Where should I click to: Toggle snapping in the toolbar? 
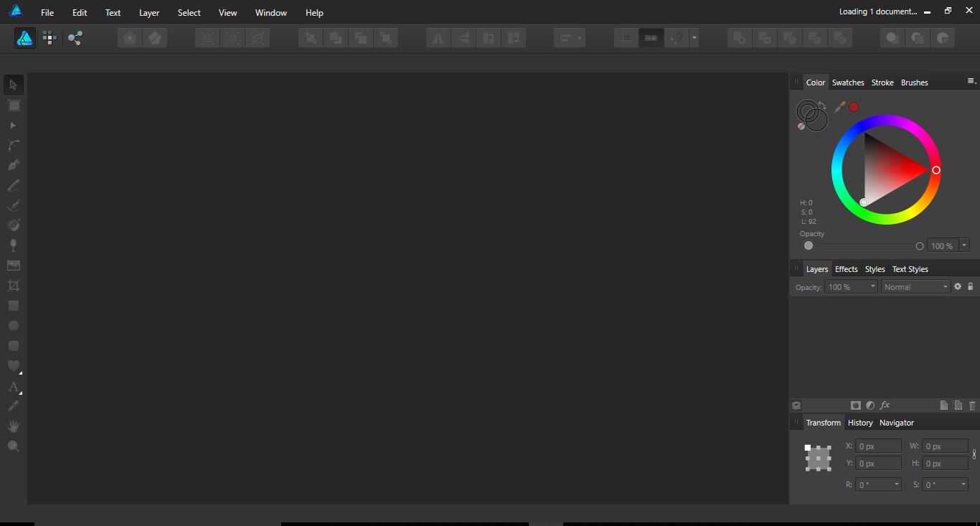[651, 37]
